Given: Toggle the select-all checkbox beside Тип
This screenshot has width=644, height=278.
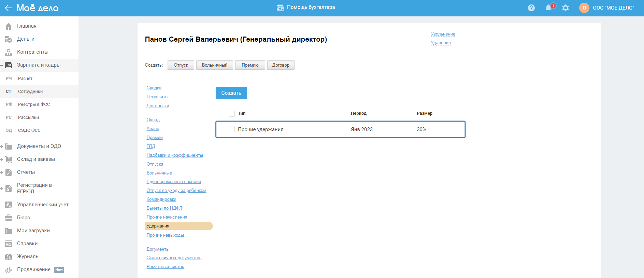Looking at the screenshot, I should [x=232, y=113].
